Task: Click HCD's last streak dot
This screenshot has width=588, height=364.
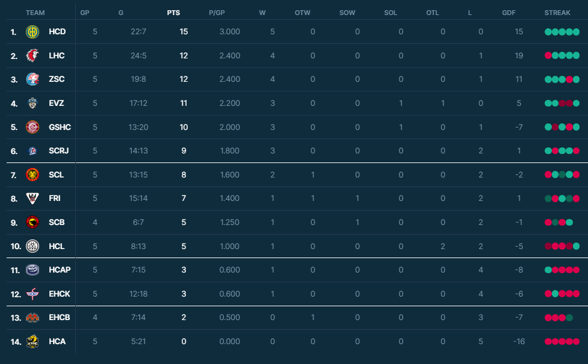Action: click(x=576, y=32)
